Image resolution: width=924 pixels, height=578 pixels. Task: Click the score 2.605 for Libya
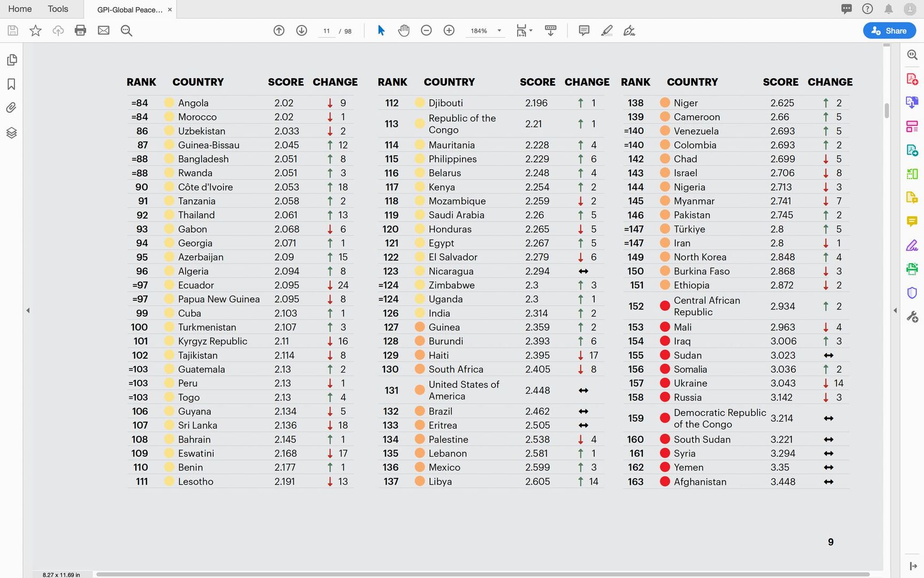tap(537, 482)
